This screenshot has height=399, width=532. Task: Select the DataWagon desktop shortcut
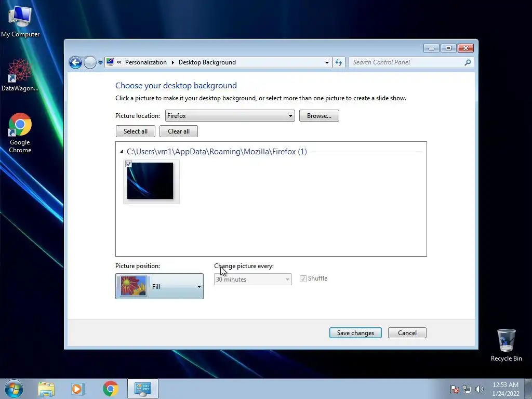point(20,75)
